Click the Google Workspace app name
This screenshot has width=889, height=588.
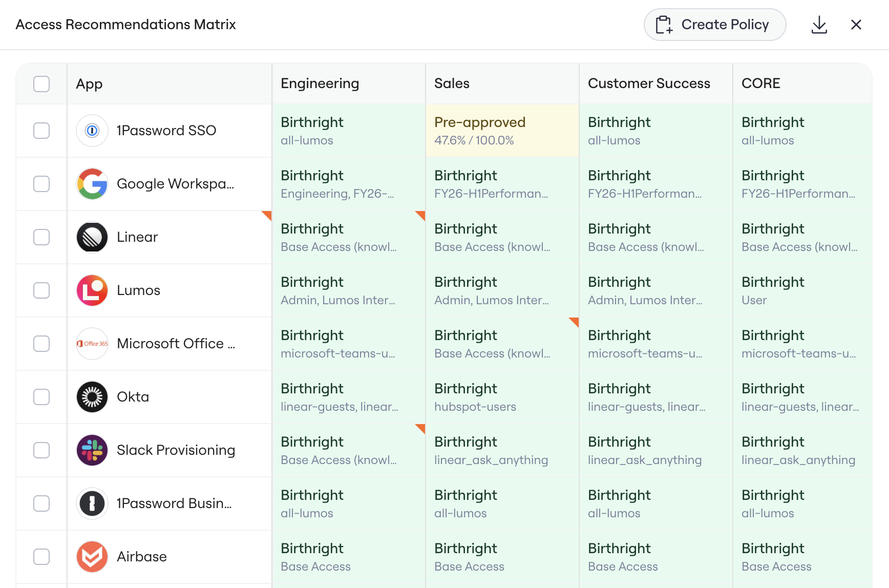point(176,184)
